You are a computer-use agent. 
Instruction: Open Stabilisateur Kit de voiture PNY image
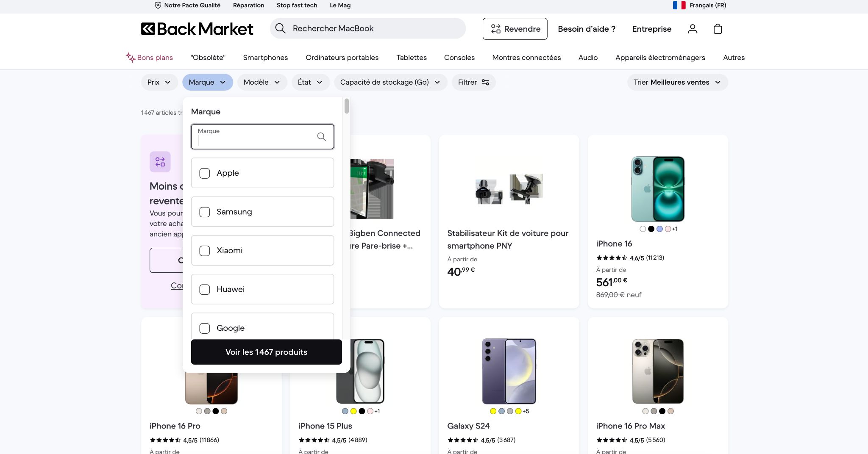(509, 189)
